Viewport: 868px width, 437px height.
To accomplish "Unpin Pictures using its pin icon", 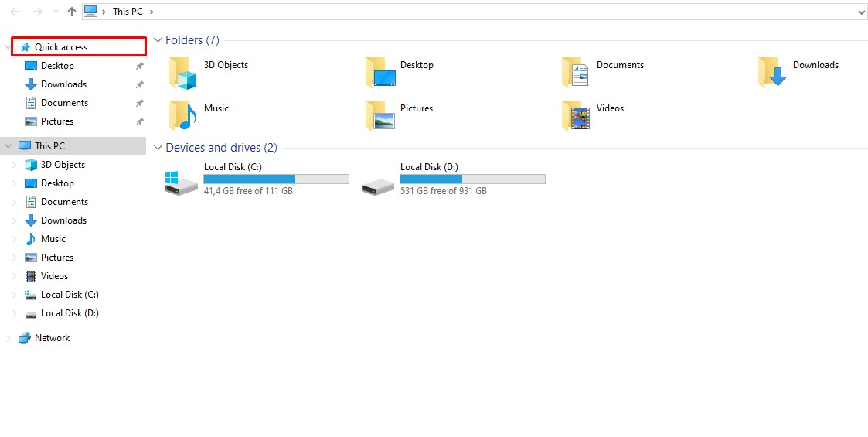I will 139,121.
